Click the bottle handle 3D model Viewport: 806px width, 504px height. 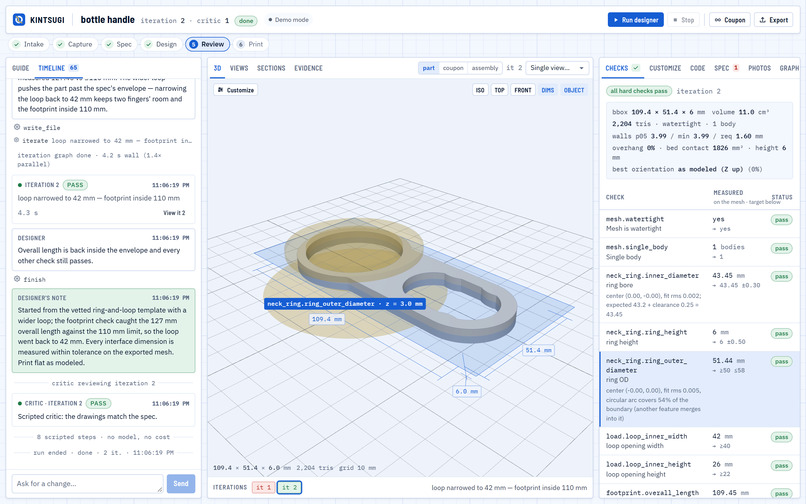[x=406, y=286]
